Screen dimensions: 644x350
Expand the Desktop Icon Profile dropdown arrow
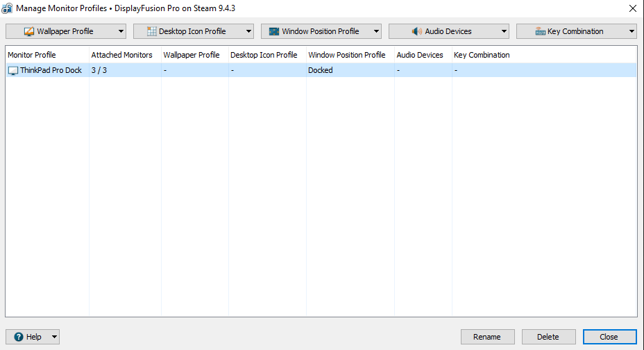click(248, 31)
